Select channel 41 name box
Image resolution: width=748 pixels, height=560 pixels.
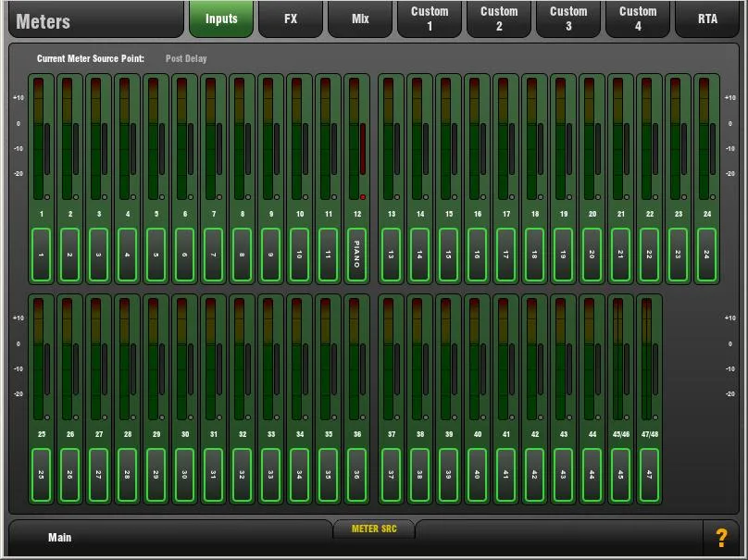tap(505, 475)
